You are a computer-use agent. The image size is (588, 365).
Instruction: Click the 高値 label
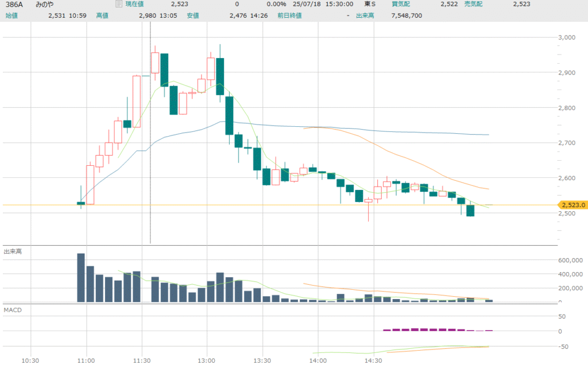pos(102,15)
